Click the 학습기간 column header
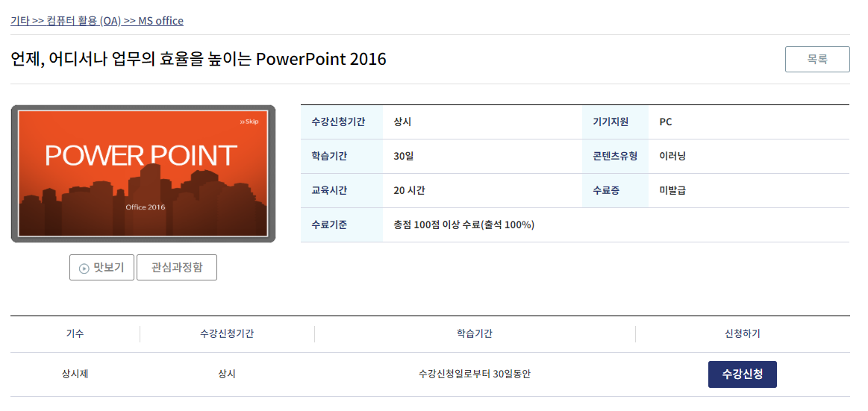Screen dimensions: 868x411 click(x=475, y=334)
